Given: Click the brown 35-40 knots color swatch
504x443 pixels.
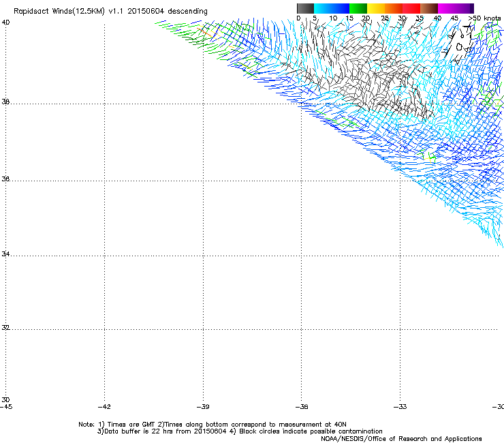Looking at the screenshot, I should tap(429, 8).
